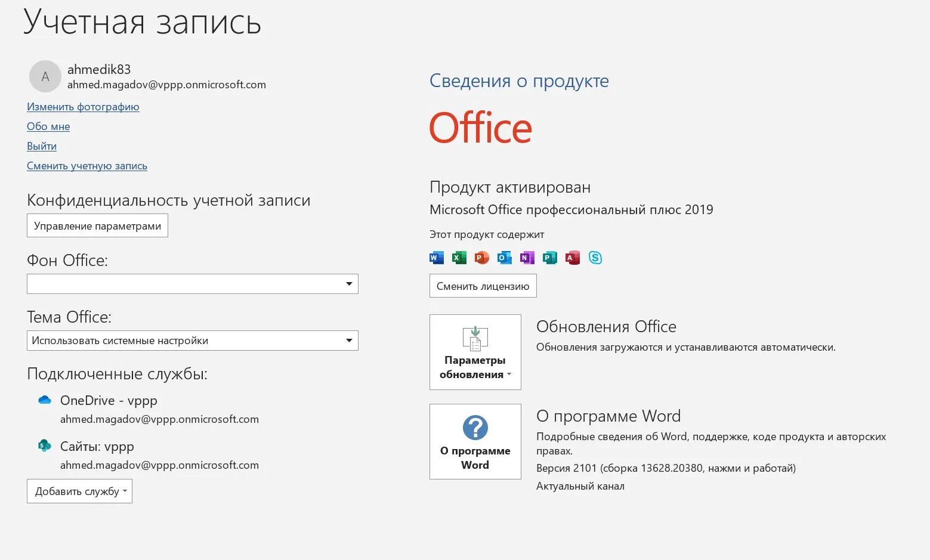Image resolution: width=930 pixels, height=560 pixels.
Task: Click the Этот продукт содержит label
Action: pos(487,234)
